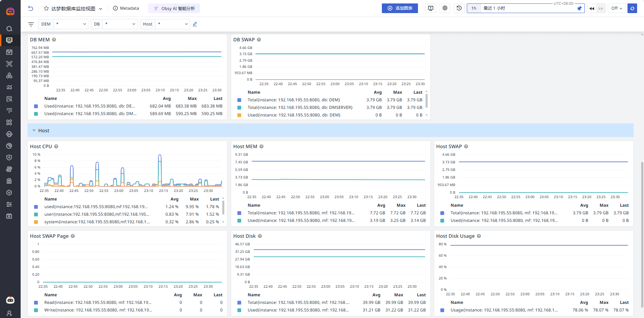Image resolution: width=644 pixels, height=318 pixels.
Task: Click the filter lines icon beside DEM
Action: click(x=31, y=24)
